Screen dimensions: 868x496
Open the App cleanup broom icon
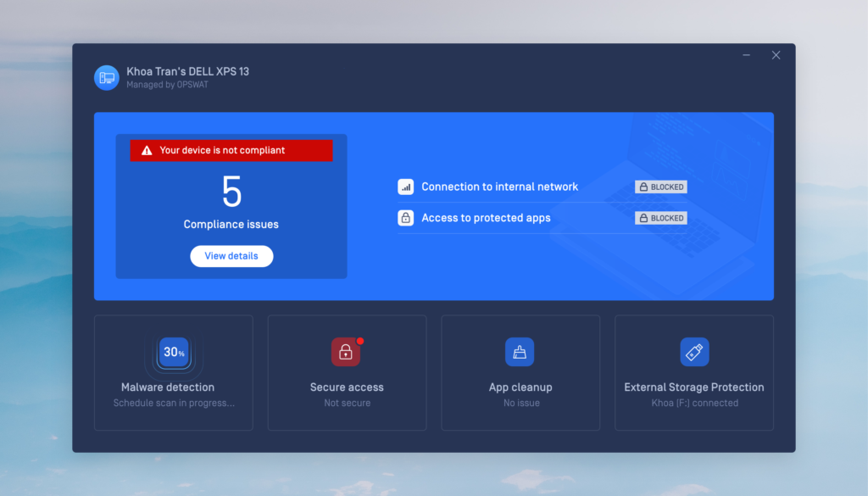[x=520, y=352]
